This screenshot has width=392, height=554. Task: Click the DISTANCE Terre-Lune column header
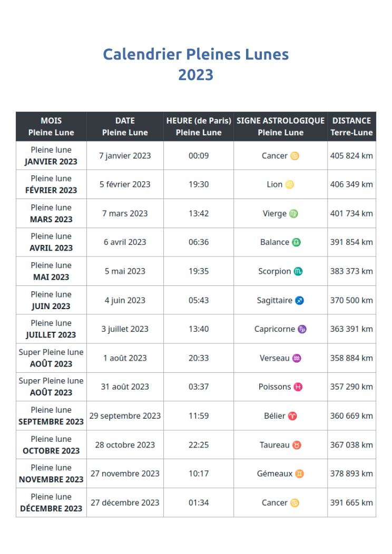click(352, 126)
